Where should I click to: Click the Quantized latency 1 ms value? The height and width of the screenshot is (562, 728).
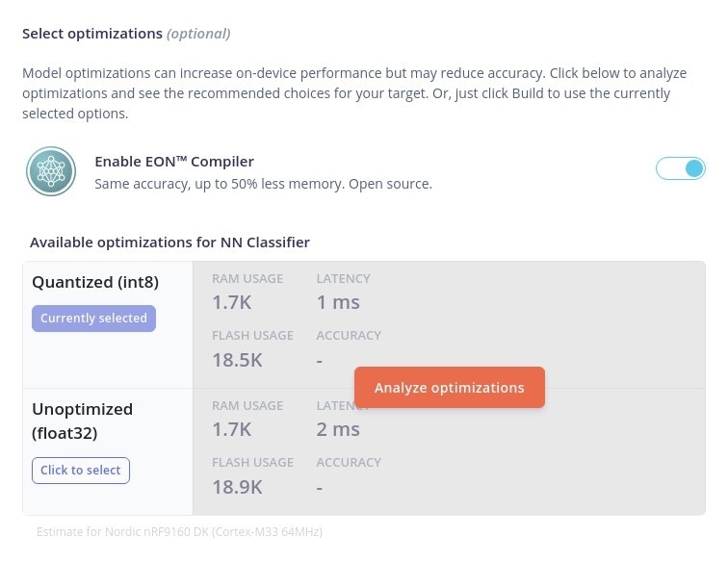338,302
